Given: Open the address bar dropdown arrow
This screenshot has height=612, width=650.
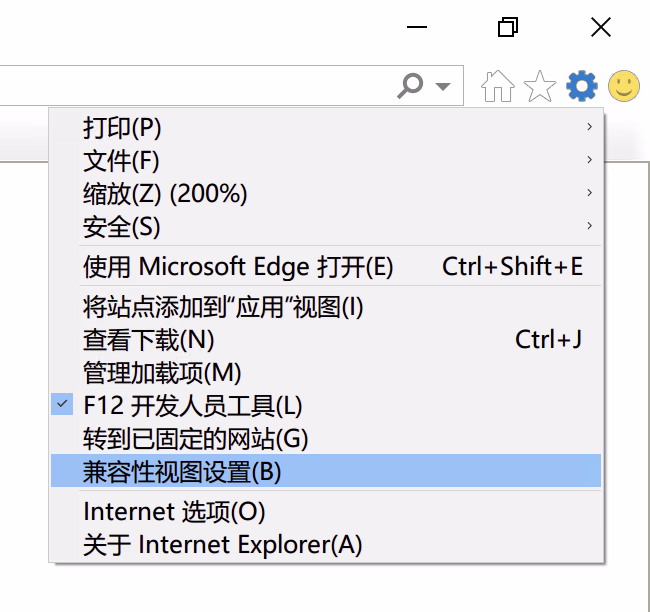Looking at the screenshot, I should pos(443,86).
